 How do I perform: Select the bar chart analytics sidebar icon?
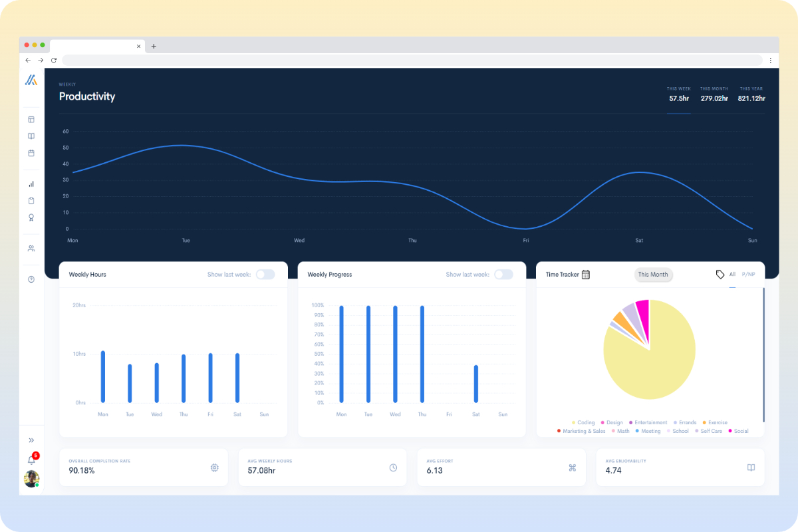point(31,184)
